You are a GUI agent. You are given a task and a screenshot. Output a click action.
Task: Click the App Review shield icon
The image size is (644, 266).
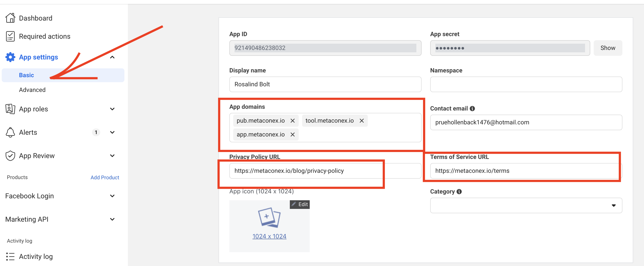click(x=10, y=156)
